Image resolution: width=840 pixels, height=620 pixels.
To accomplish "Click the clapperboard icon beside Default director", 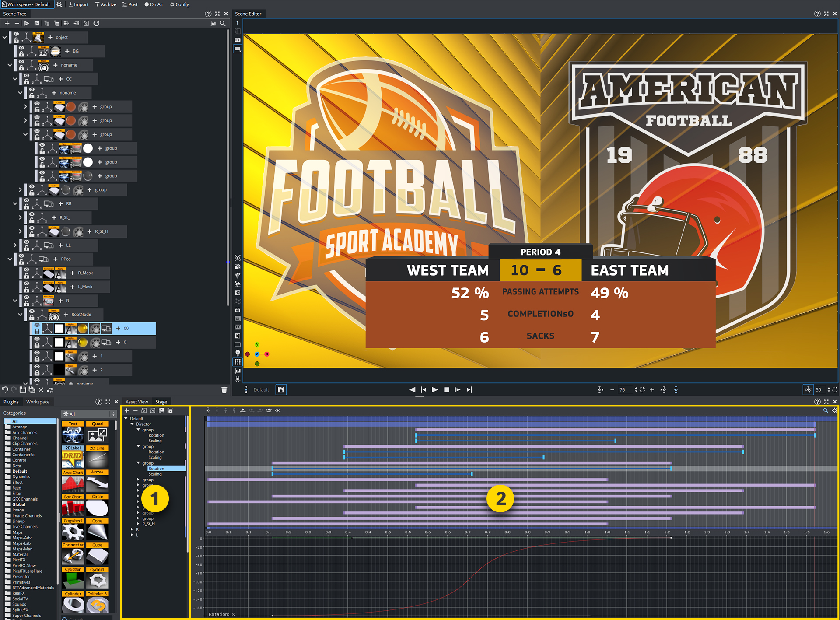I will (281, 389).
